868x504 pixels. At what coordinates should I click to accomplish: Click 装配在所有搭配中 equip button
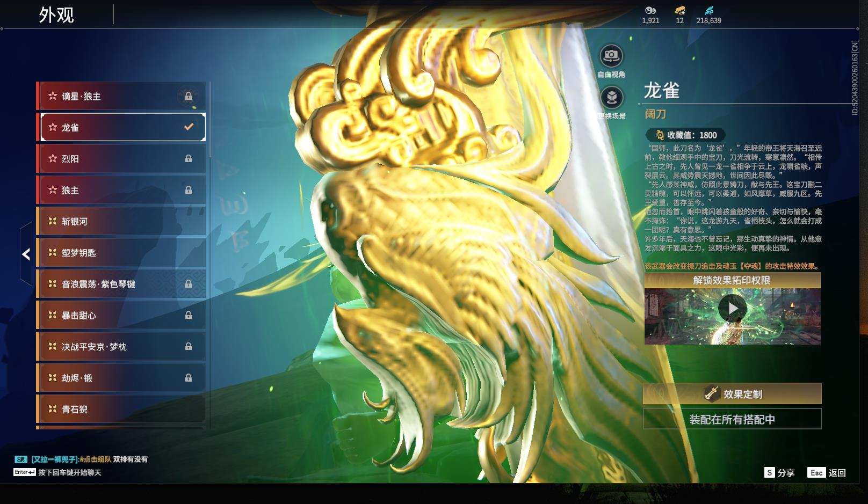732,419
